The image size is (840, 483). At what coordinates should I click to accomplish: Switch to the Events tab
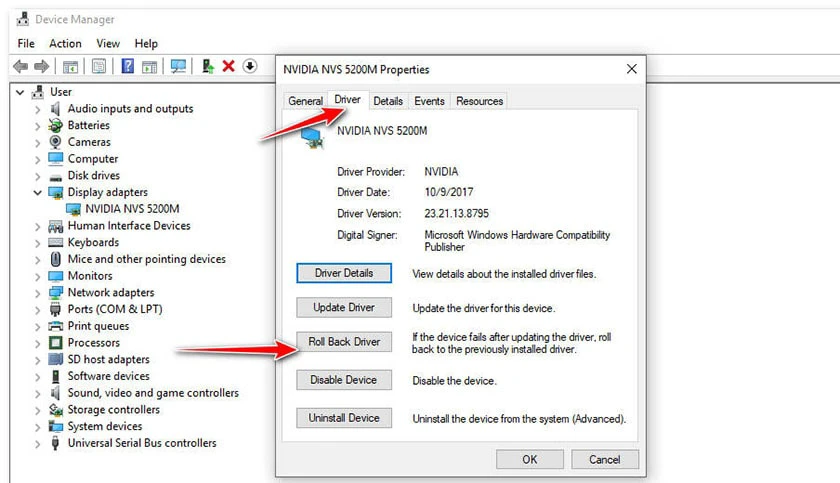(x=429, y=101)
